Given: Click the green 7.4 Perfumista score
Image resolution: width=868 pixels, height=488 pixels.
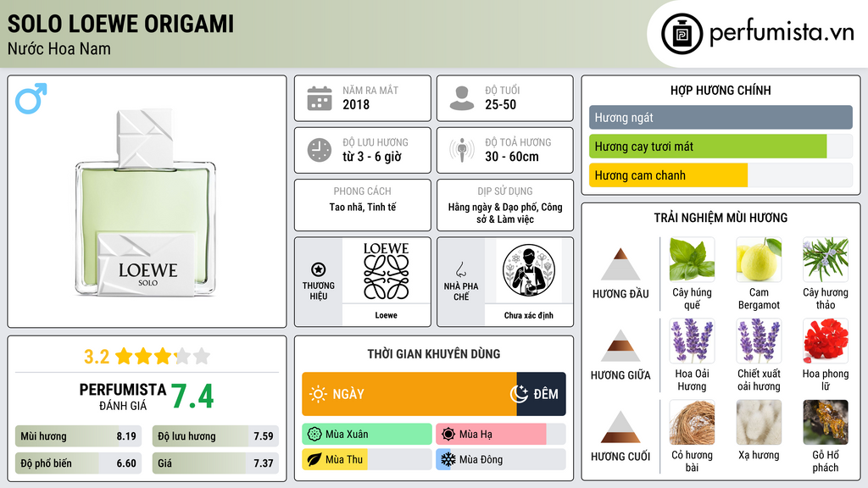Looking at the screenshot, I should click(x=192, y=396).
